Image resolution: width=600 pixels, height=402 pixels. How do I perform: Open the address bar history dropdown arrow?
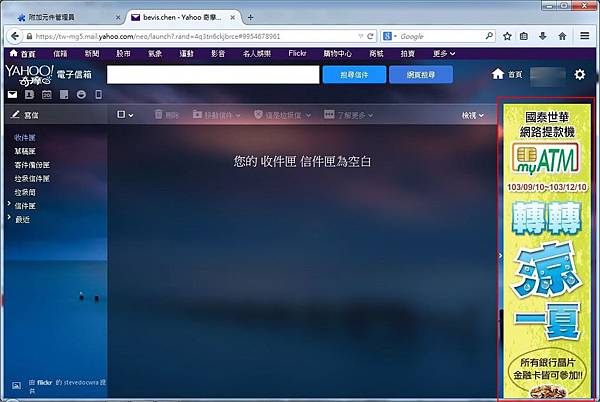pyautogui.click(x=360, y=36)
